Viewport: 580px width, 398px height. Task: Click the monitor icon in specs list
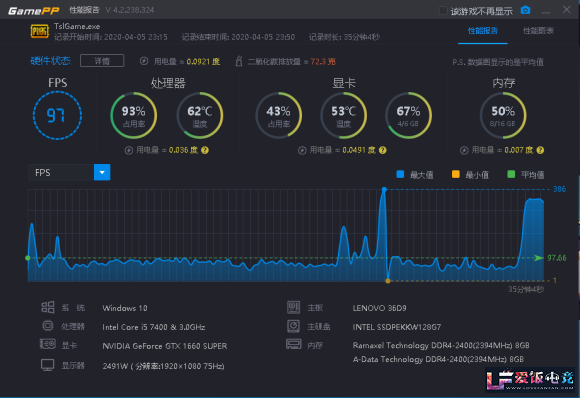48,365
